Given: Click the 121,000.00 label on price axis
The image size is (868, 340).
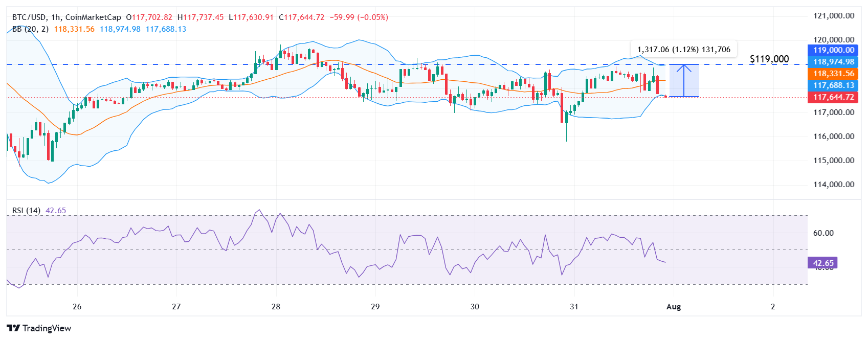Looking at the screenshot, I should point(833,16).
